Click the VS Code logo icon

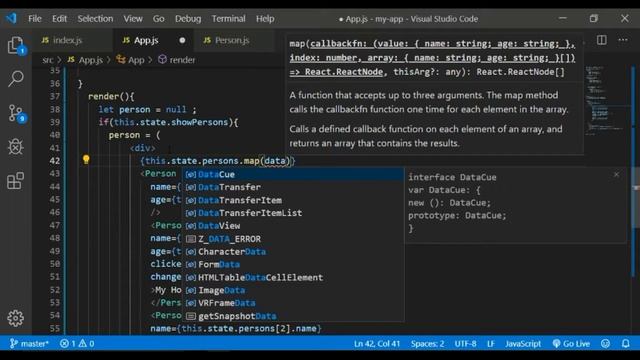11,18
